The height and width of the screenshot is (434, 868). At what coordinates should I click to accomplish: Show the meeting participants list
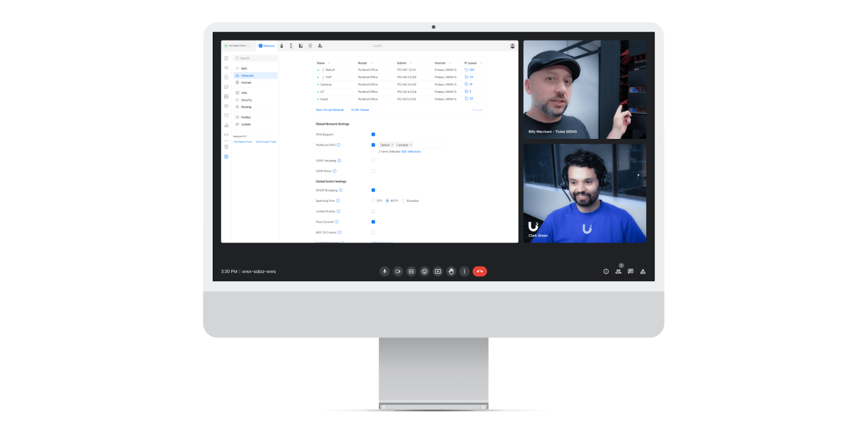click(x=618, y=271)
